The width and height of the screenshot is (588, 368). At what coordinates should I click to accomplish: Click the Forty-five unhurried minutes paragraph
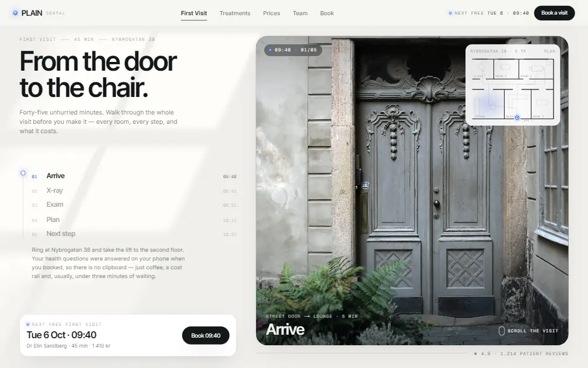pos(98,121)
